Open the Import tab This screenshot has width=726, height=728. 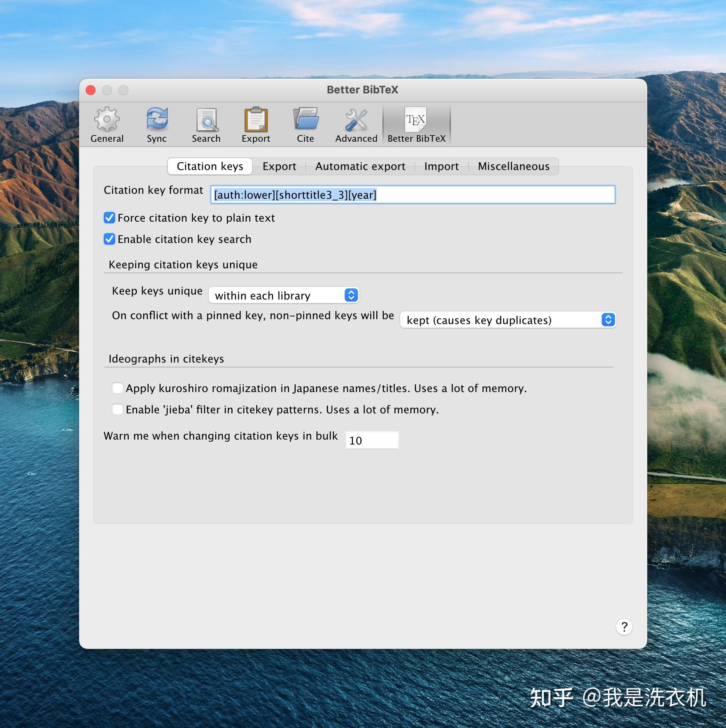(x=442, y=166)
